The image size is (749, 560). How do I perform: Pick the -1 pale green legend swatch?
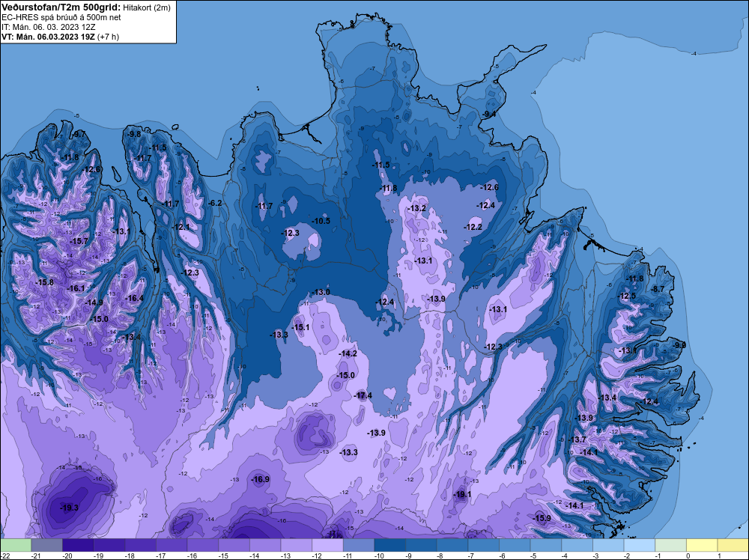(x=671, y=545)
